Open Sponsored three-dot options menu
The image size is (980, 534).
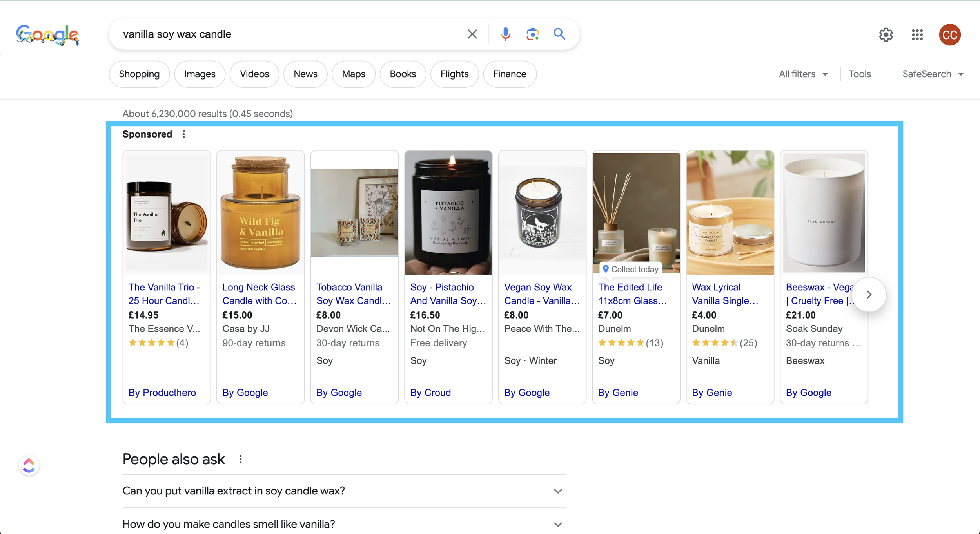pyautogui.click(x=183, y=134)
